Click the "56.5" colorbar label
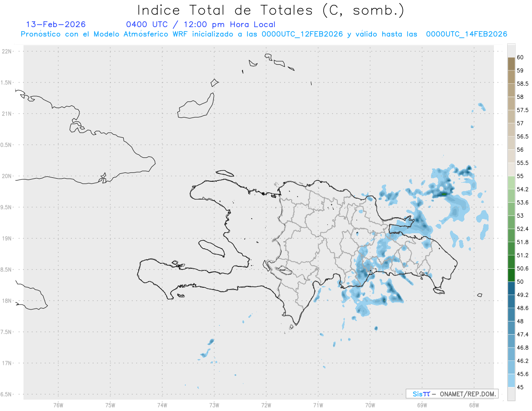The image size is (532, 411). (522, 137)
